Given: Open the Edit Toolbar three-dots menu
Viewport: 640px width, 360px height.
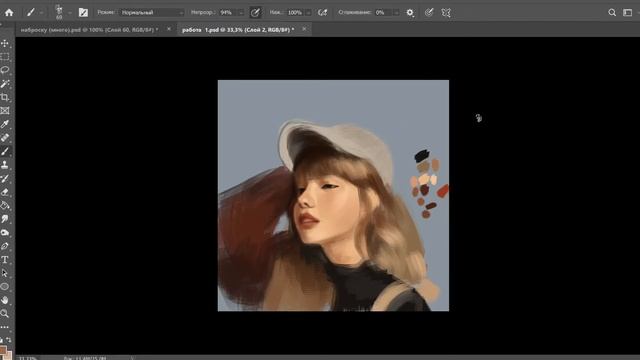Looking at the screenshot, I should [x=5, y=327].
